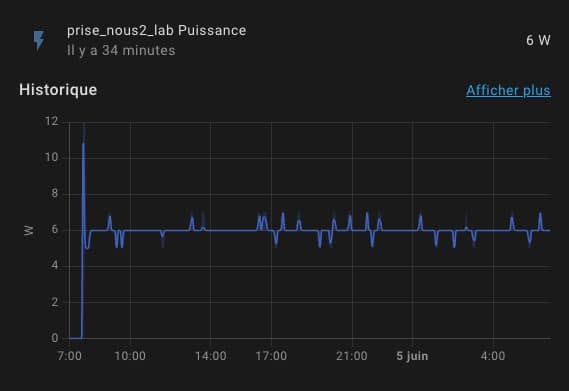
Task: Click the 'Historique' section heading
Action: pos(58,90)
